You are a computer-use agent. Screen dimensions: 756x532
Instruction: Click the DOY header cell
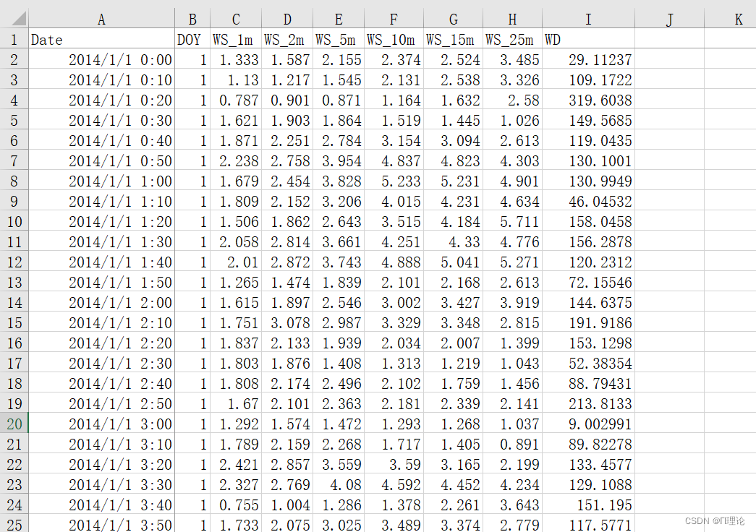coord(190,40)
